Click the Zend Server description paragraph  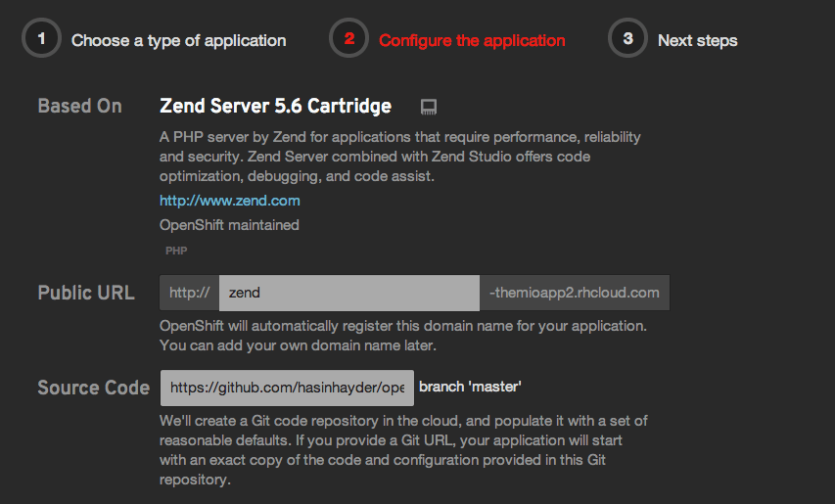pos(400,157)
